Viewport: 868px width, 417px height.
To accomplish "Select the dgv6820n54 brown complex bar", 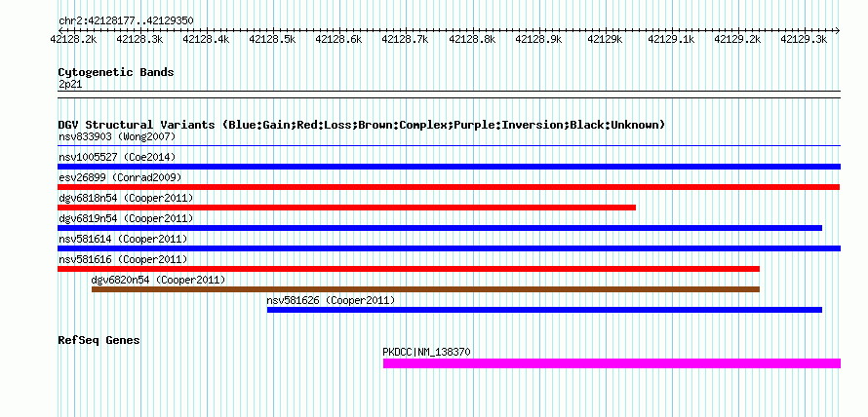I will coord(425,289).
